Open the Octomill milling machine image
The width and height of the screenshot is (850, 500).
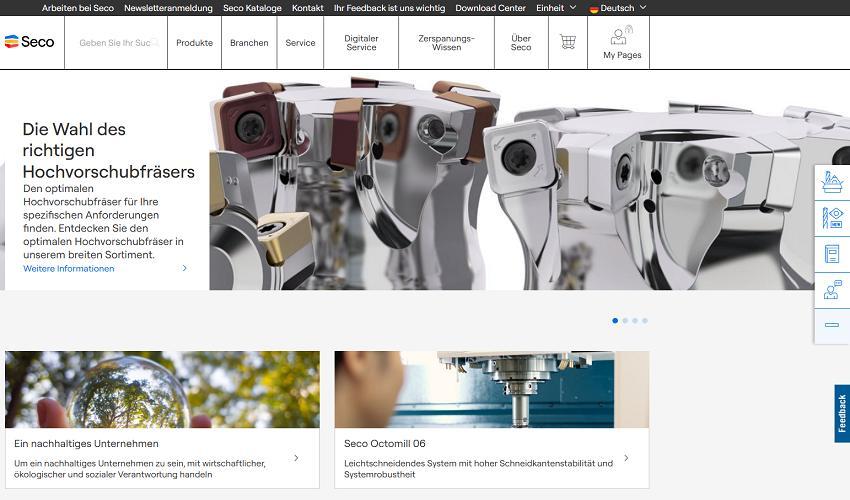coord(491,389)
